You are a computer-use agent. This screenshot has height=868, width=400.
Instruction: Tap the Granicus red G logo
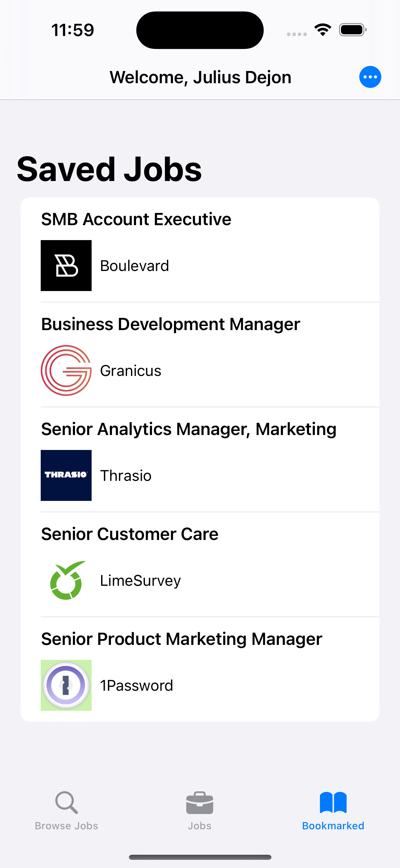pos(66,370)
